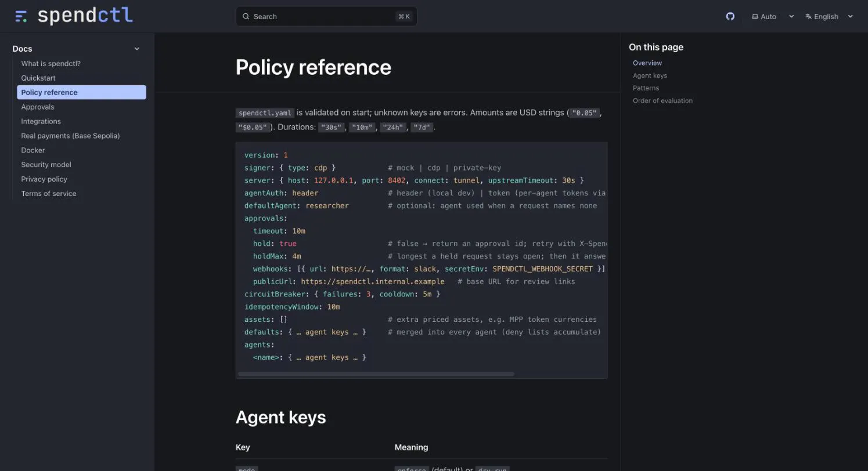Image resolution: width=868 pixels, height=471 pixels.
Task: Click the spendctl site title
Action: click(85, 16)
